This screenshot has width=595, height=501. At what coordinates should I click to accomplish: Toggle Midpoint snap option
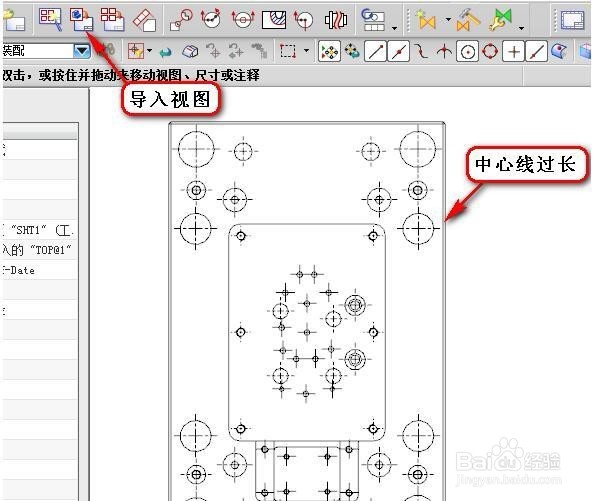(x=398, y=51)
